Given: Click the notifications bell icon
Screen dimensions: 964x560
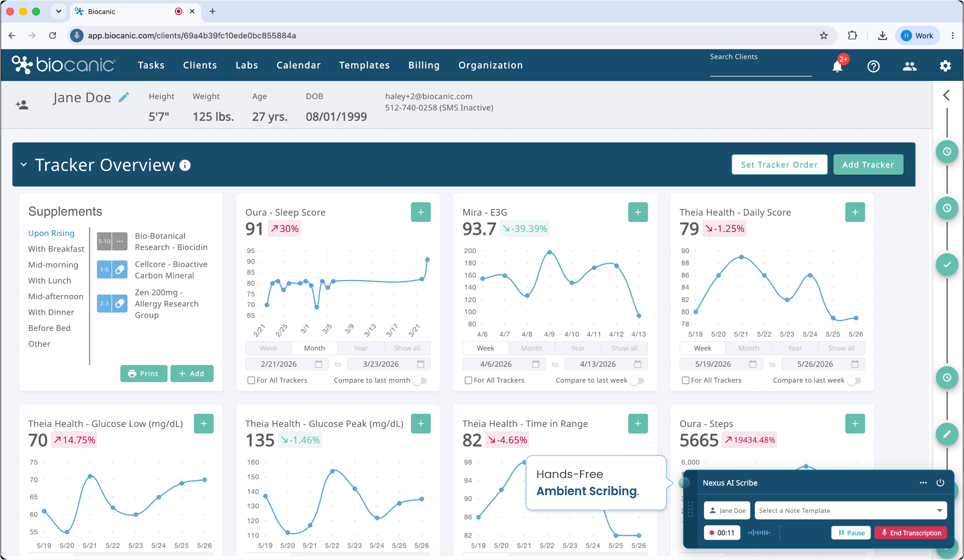Looking at the screenshot, I should [x=837, y=66].
